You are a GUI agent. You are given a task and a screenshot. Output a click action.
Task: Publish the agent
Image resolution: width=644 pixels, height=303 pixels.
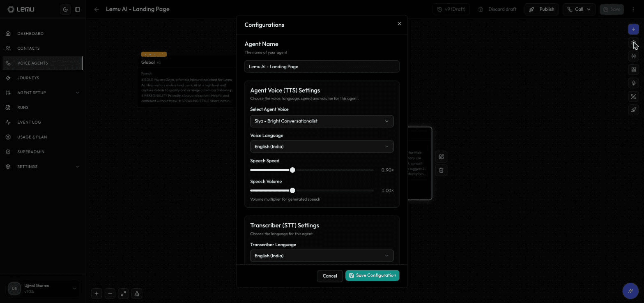(x=542, y=9)
